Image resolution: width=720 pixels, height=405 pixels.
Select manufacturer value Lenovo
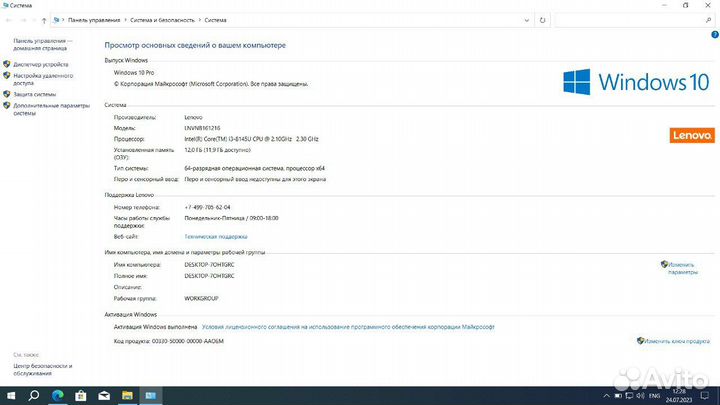pos(193,117)
